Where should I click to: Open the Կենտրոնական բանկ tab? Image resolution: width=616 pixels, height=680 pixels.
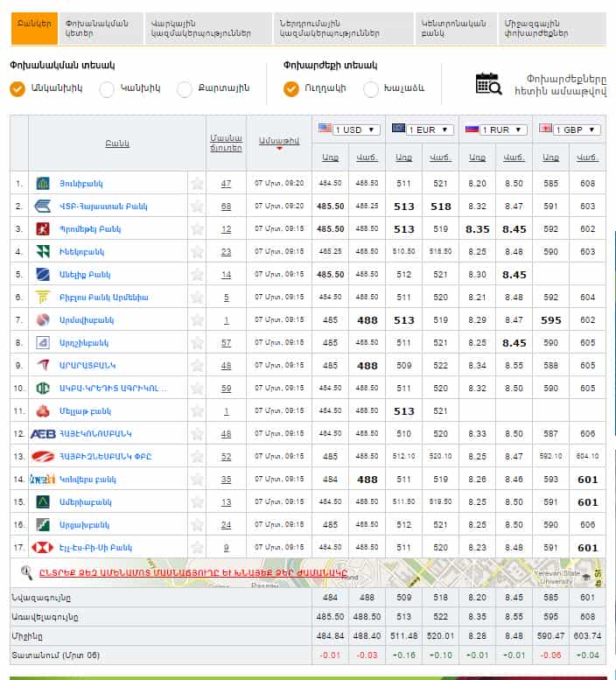point(455,28)
